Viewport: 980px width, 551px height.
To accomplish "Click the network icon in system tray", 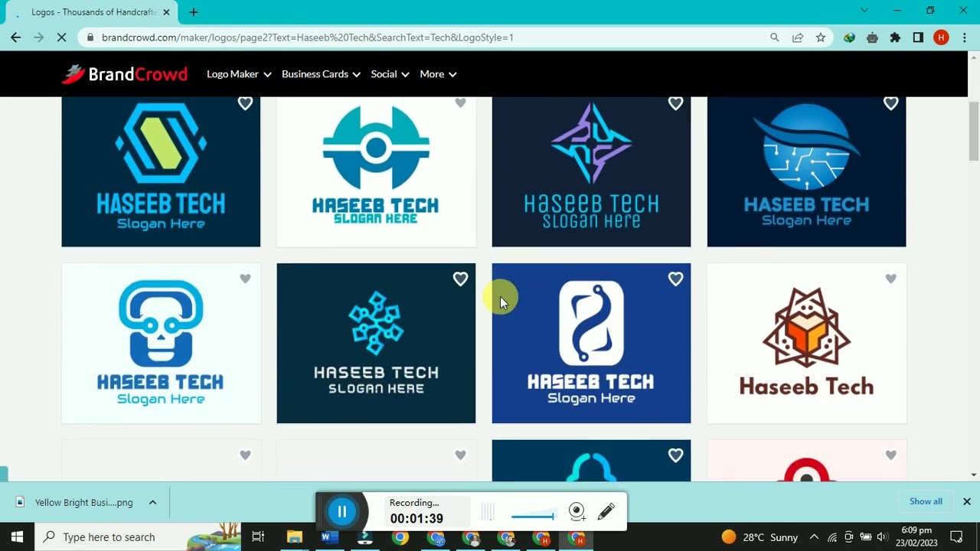I will pos(832,537).
